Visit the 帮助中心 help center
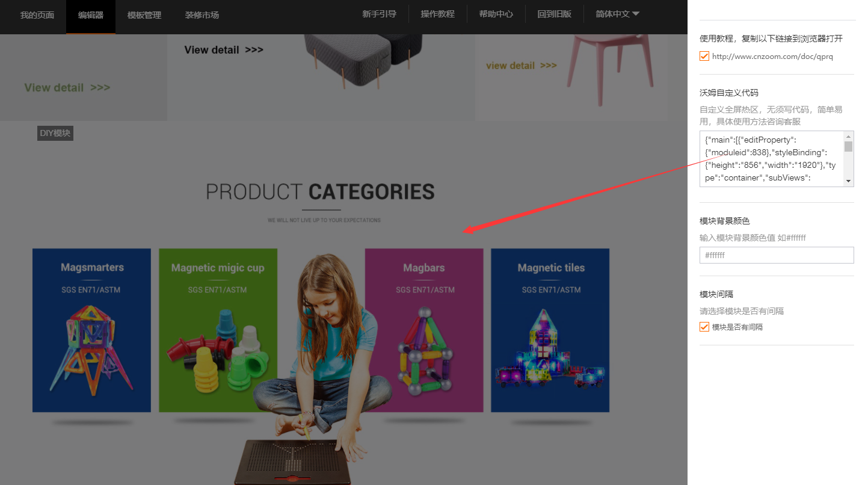The width and height of the screenshot is (868, 485). pos(496,14)
